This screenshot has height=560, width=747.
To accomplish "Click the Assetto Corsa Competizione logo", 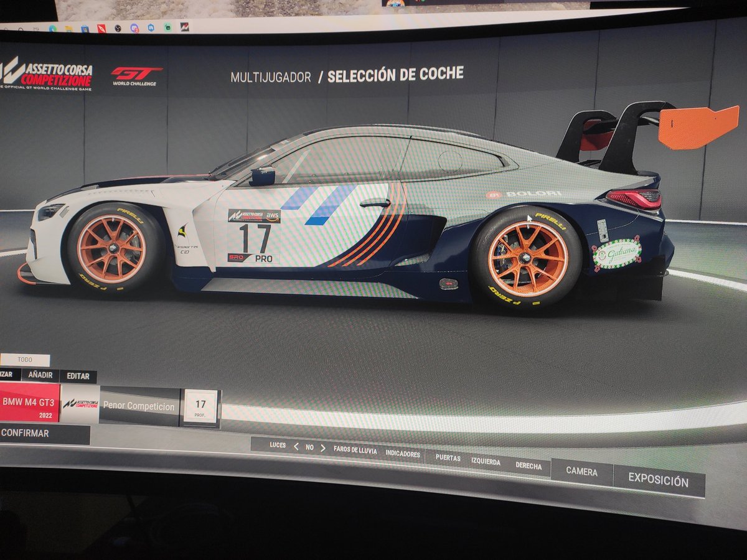I will (x=46, y=74).
